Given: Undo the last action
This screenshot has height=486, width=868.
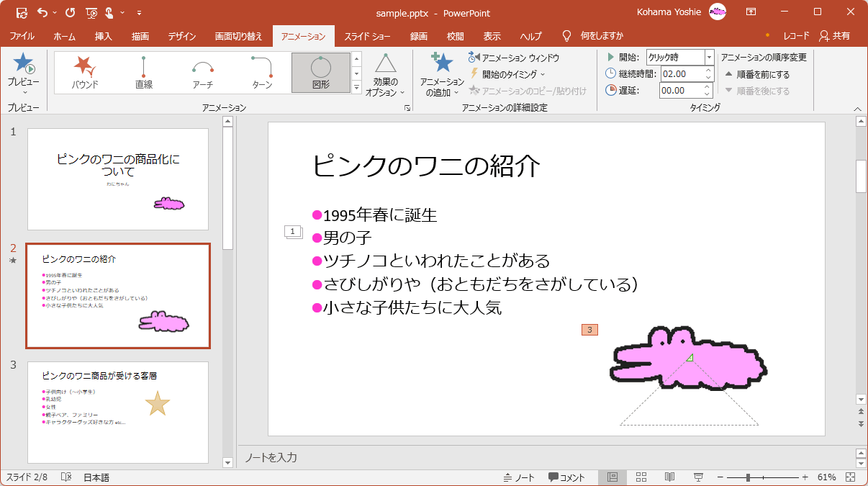Looking at the screenshot, I should point(42,12).
